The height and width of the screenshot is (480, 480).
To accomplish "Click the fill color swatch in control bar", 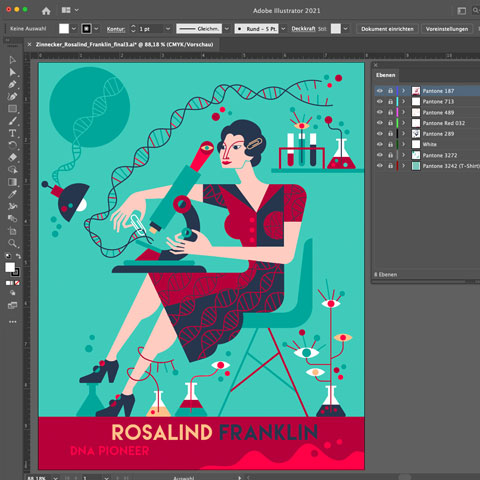I will point(64,29).
